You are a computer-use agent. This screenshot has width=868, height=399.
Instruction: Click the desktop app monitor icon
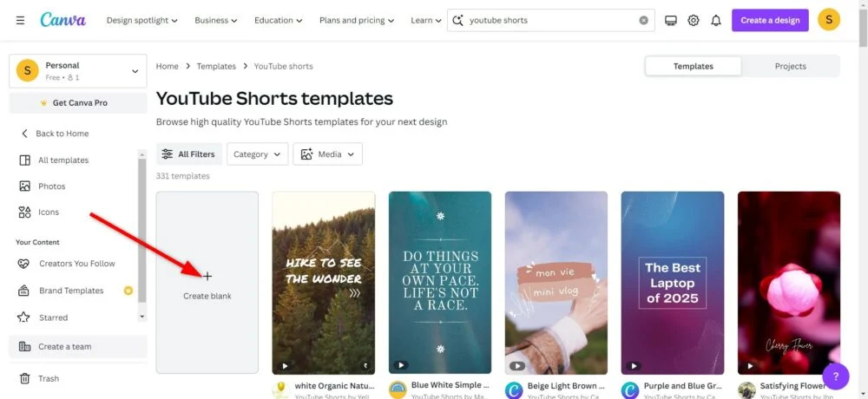click(x=670, y=20)
